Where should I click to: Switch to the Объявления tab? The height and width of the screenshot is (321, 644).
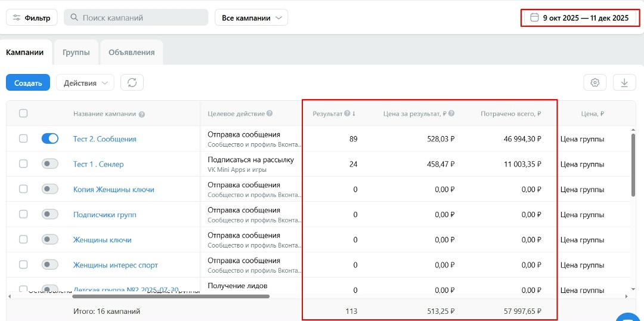pyautogui.click(x=131, y=52)
